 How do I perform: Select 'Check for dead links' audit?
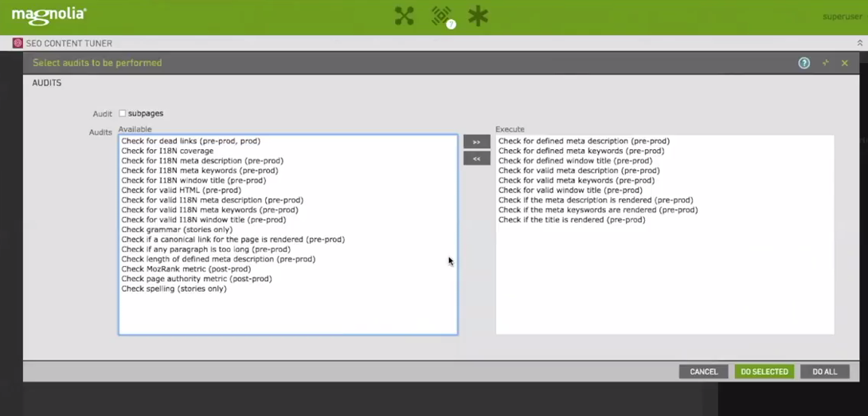pyautogui.click(x=190, y=141)
